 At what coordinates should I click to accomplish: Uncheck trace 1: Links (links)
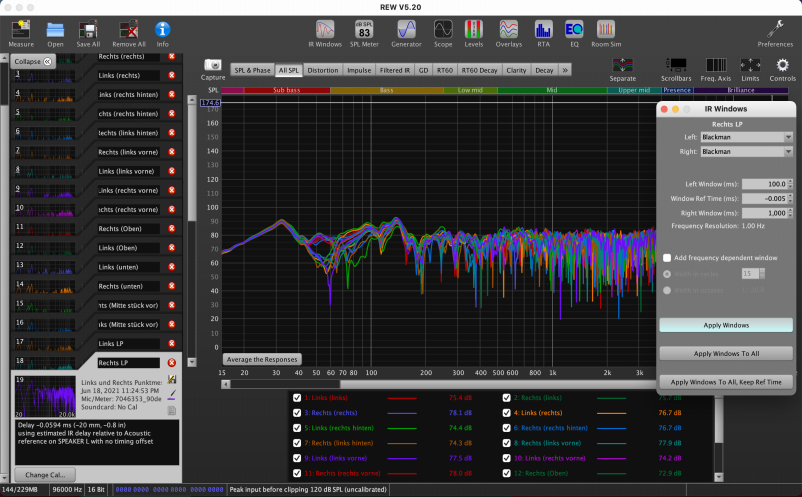point(297,397)
